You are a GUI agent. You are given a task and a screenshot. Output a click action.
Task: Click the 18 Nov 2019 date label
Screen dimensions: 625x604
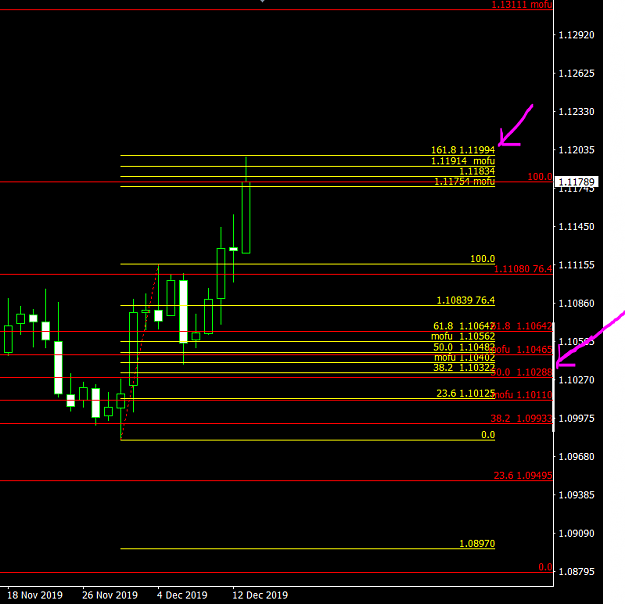point(35,595)
